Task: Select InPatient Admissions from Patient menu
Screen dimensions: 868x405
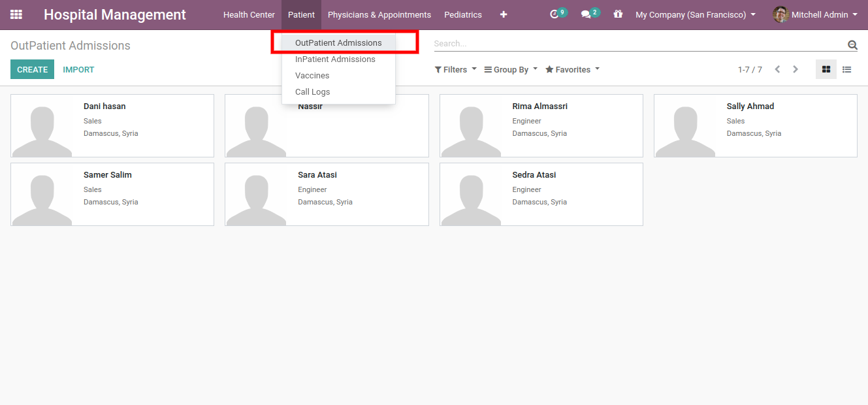Action: [335, 59]
